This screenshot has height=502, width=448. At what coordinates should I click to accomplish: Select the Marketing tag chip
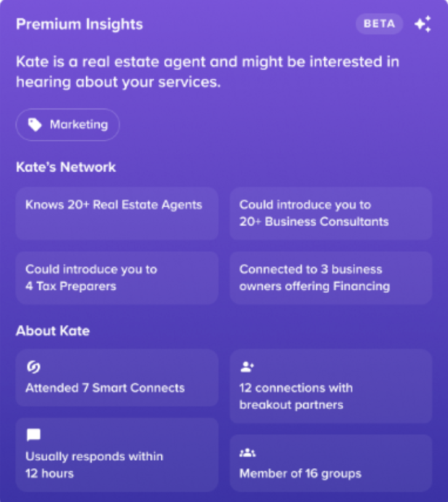[68, 125]
